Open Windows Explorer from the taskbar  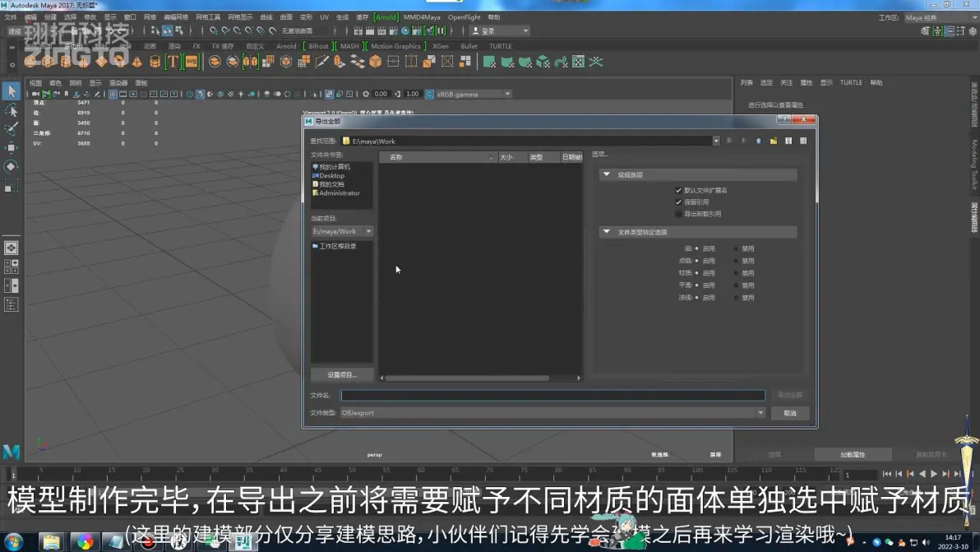click(x=51, y=541)
